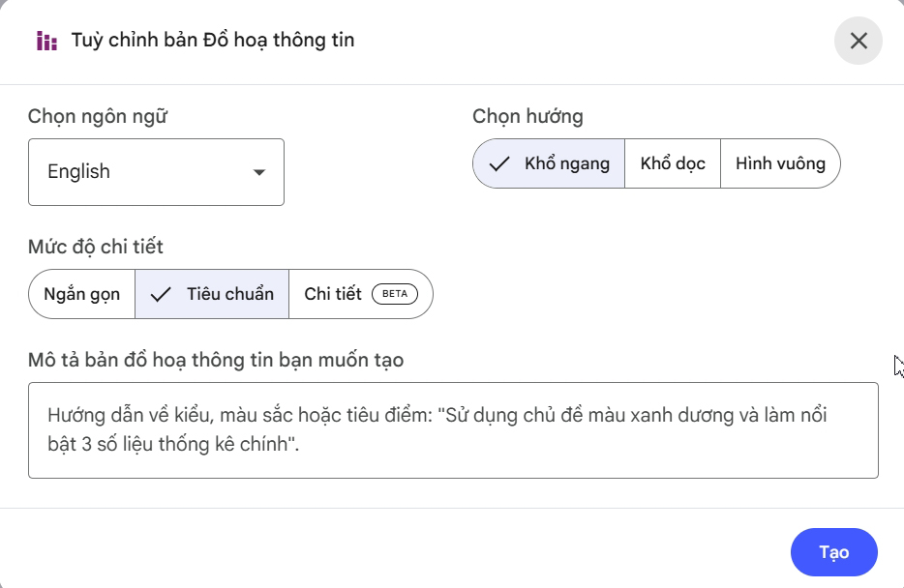
Task: Enable the Chi tiết beta detail level
Action: pos(361,294)
